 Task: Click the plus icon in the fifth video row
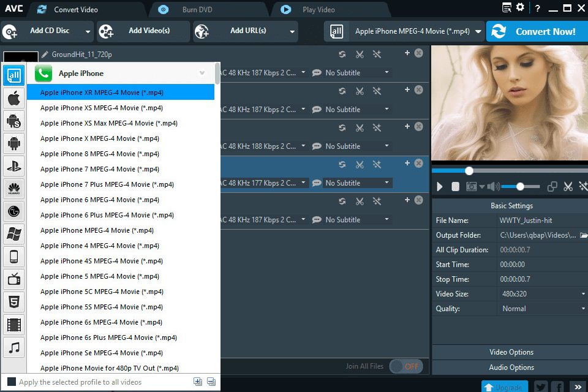pos(407,200)
